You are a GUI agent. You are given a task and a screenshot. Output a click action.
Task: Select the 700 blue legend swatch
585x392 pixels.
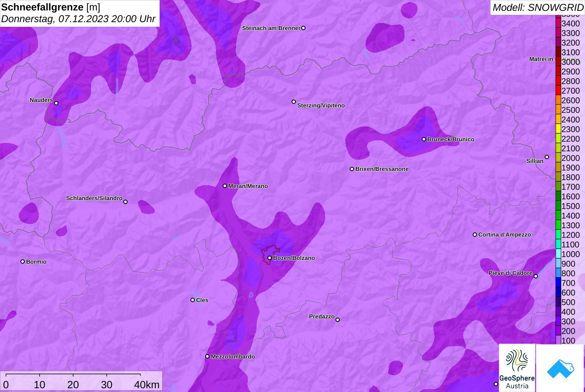tap(558, 283)
